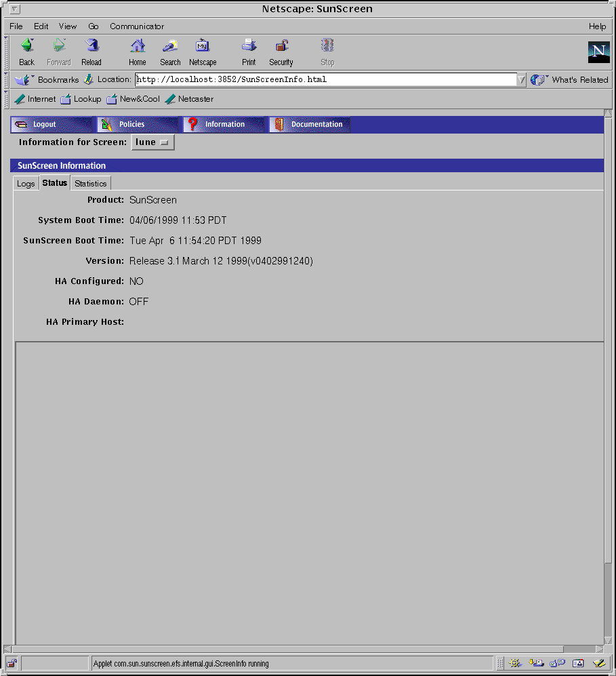The width and height of the screenshot is (616, 676).
Task: Click the What's Related icon
Action: pyautogui.click(x=539, y=80)
